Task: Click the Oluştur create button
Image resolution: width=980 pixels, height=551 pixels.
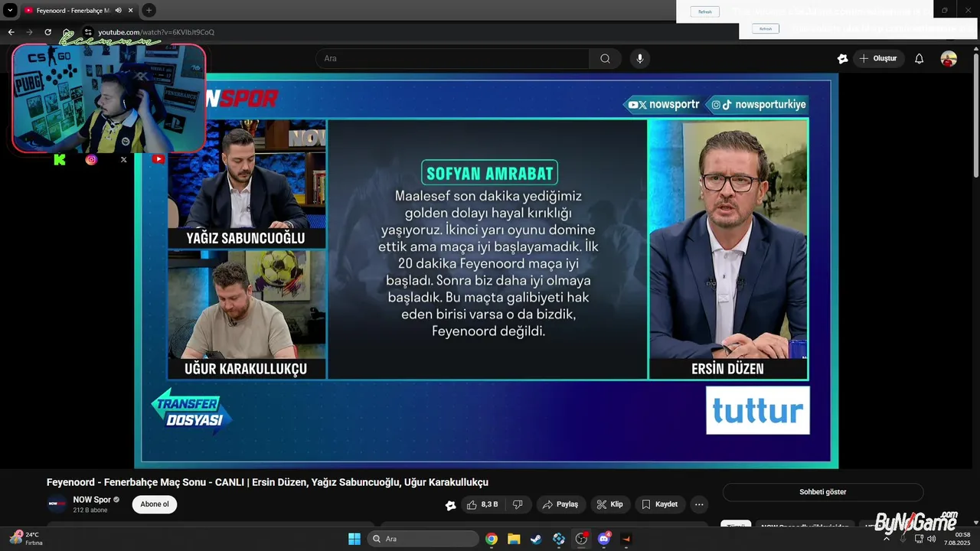Action: (879, 58)
